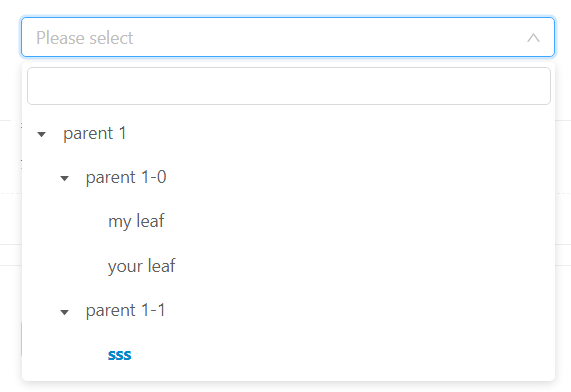This screenshot has height=392, width=571.
Task: Select the 'my leaf' option
Action: click(136, 221)
